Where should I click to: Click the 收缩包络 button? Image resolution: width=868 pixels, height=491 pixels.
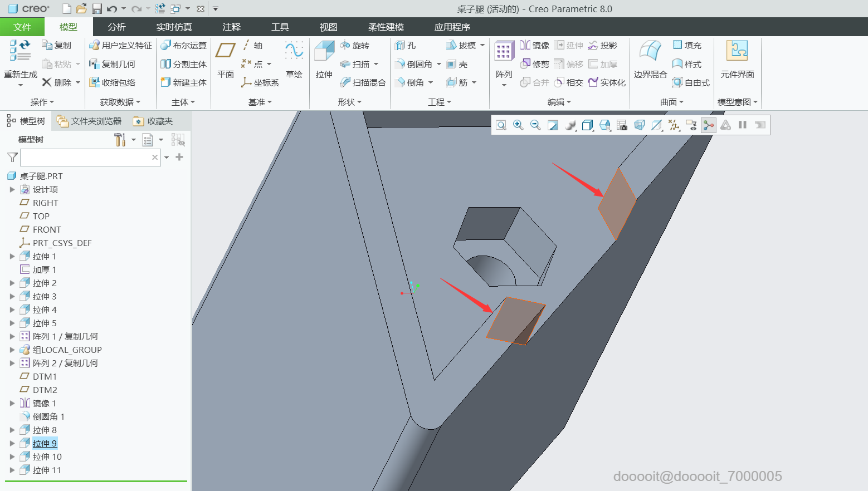(113, 82)
